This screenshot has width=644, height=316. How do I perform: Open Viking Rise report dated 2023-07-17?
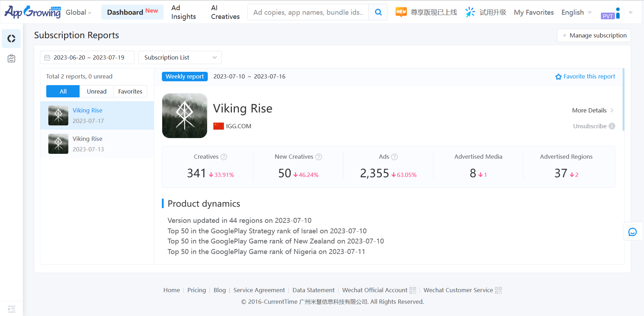point(97,116)
